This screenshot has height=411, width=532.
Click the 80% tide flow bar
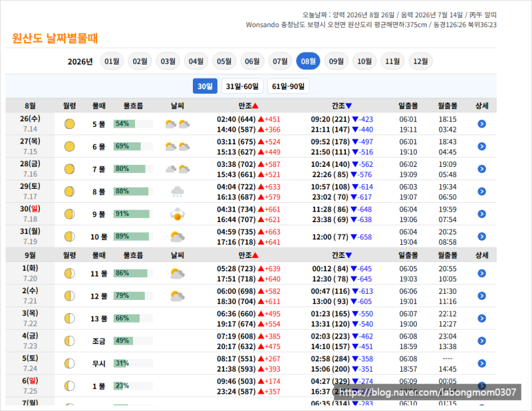point(133,169)
